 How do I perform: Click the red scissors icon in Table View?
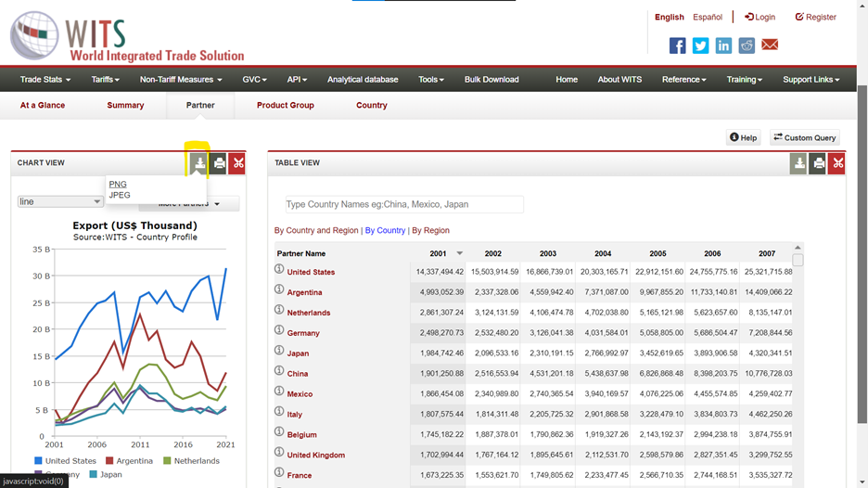(x=836, y=163)
